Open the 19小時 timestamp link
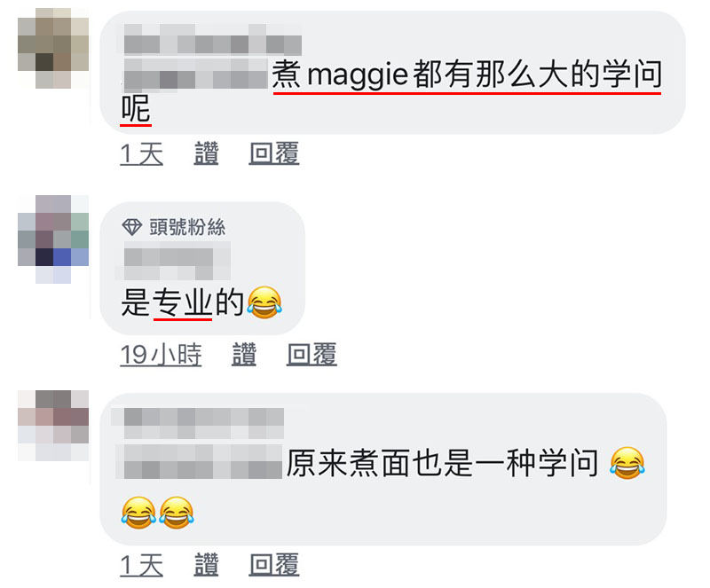The height and width of the screenshot is (588, 710). [161, 355]
